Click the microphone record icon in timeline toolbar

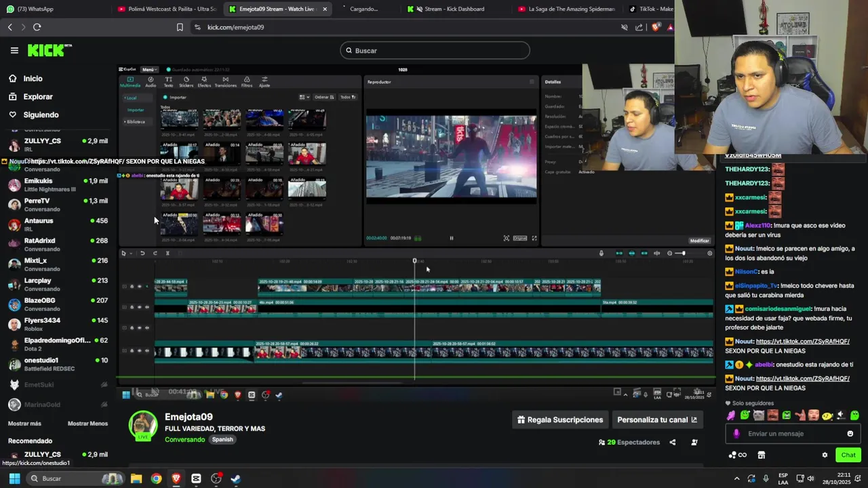(601, 253)
